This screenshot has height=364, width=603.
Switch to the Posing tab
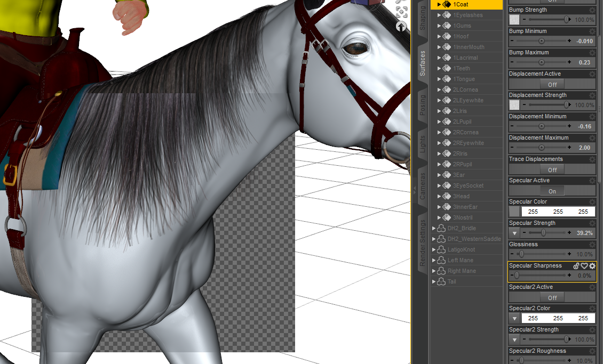(422, 105)
